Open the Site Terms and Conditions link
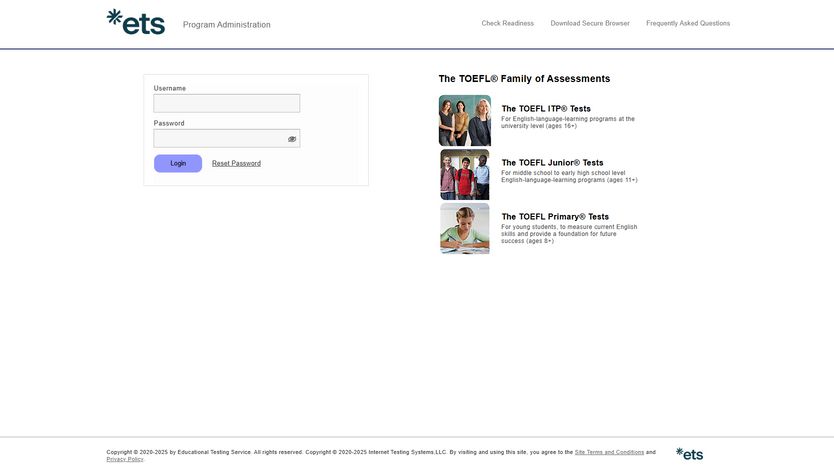Viewport: 834px width, 471px height. tap(609, 452)
